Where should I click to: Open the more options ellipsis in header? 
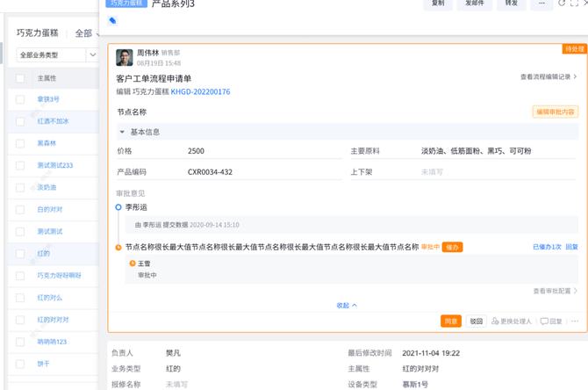click(x=541, y=4)
